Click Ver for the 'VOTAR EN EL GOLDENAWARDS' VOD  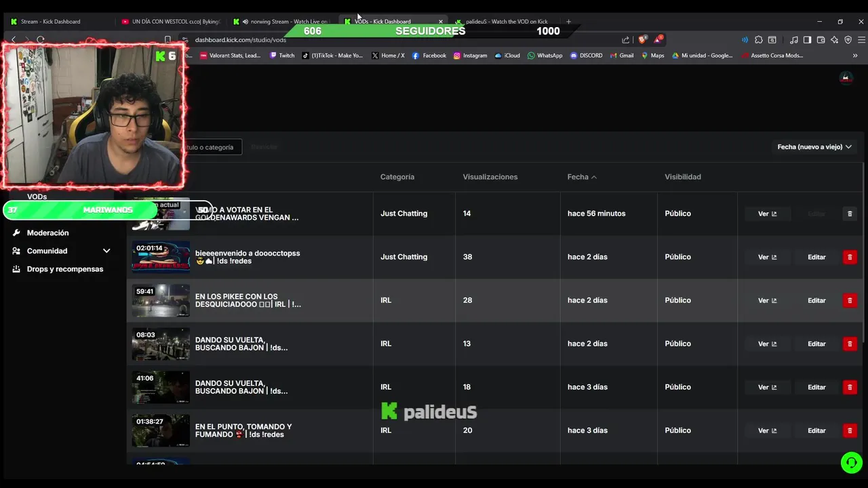pyautogui.click(x=768, y=213)
